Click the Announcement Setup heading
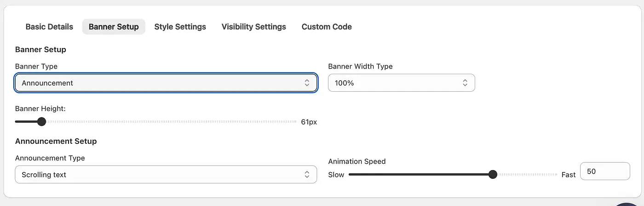 pyautogui.click(x=56, y=141)
